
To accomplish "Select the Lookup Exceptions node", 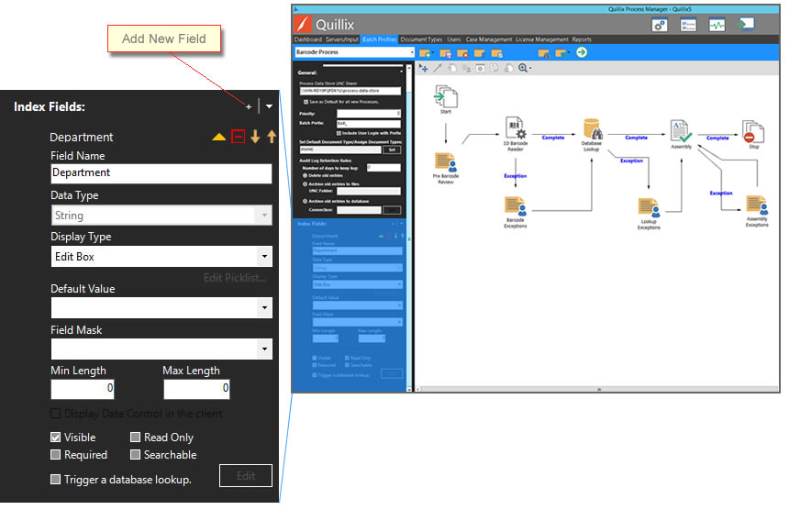I will [x=649, y=214].
